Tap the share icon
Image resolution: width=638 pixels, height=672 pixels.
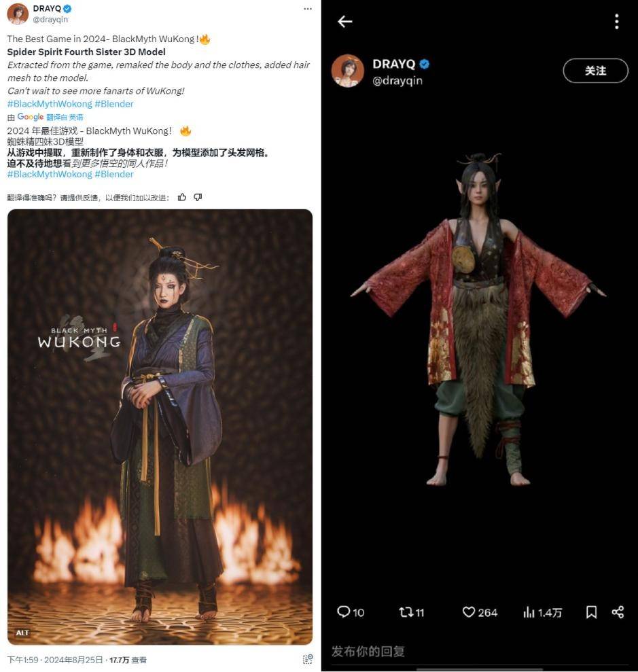pyautogui.click(x=618, y=612)
